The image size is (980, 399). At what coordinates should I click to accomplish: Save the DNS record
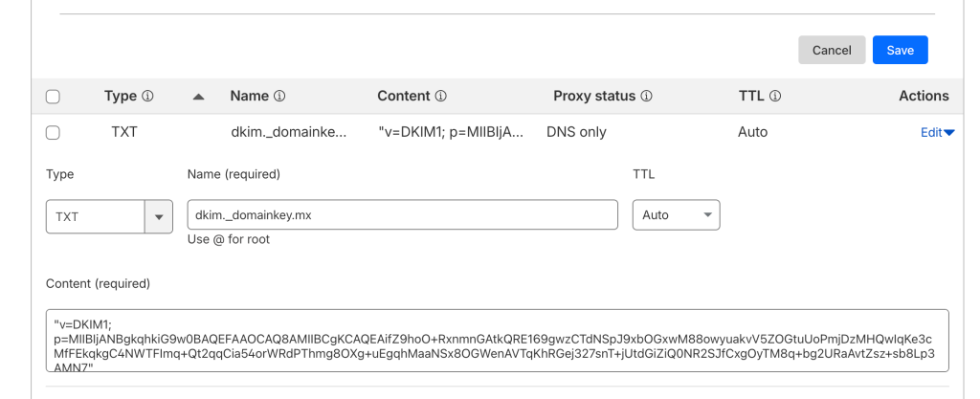tap(900, 51)
